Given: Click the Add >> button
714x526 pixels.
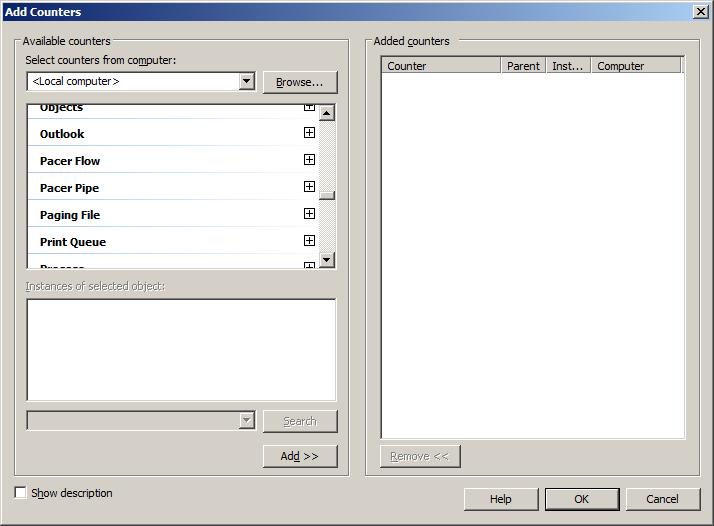Looking at the screenshot, I should [x=300, y=456].
